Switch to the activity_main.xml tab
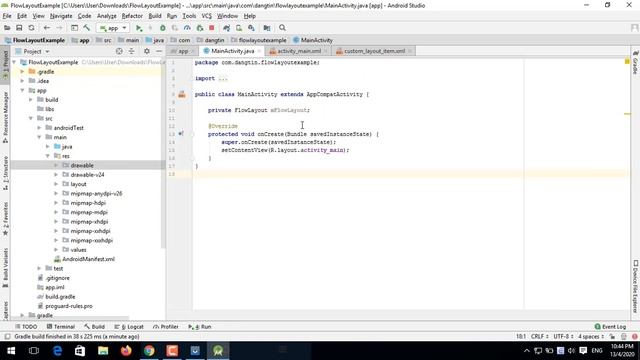The width and height of the screenshot is (640, 360). point(298,51)
